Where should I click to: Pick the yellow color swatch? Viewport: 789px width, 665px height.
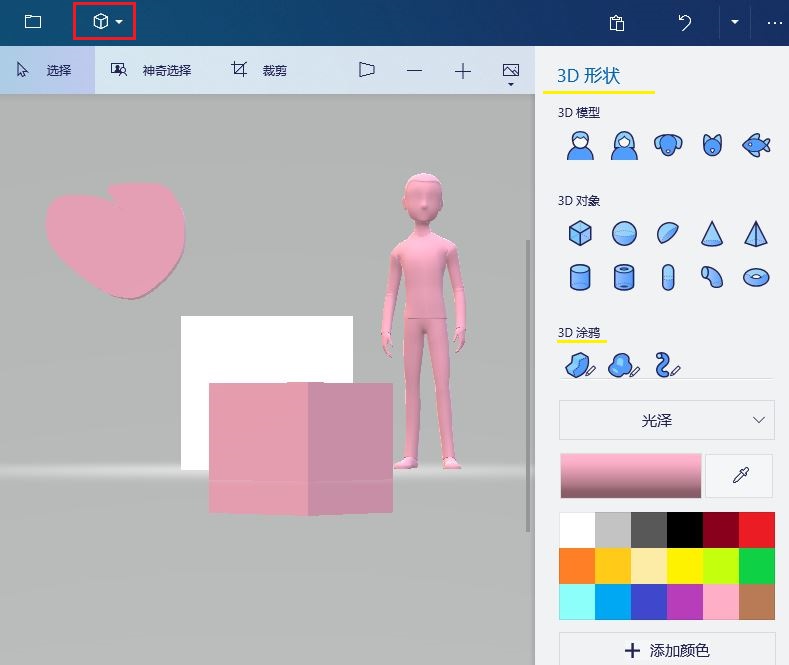685,566
